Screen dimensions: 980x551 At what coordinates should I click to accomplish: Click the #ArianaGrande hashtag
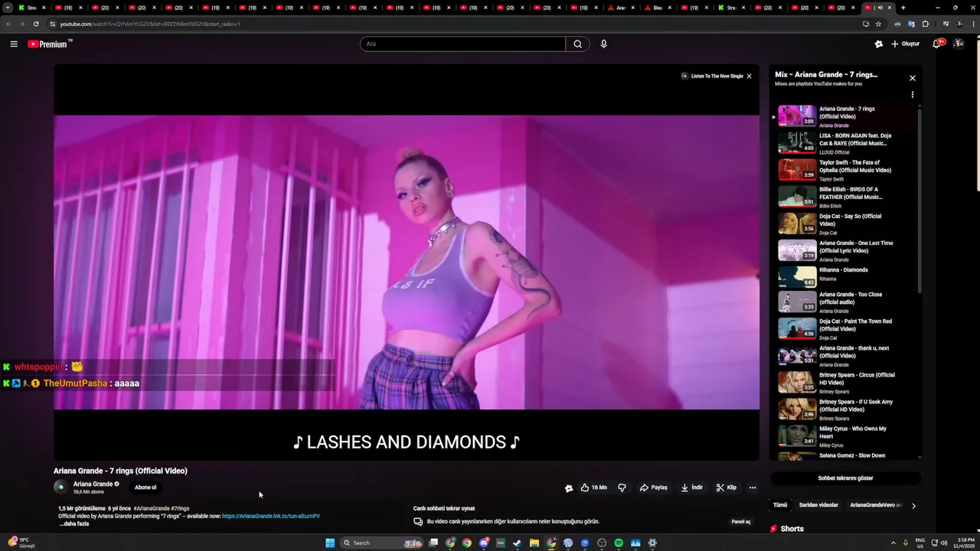click(152, 508)
